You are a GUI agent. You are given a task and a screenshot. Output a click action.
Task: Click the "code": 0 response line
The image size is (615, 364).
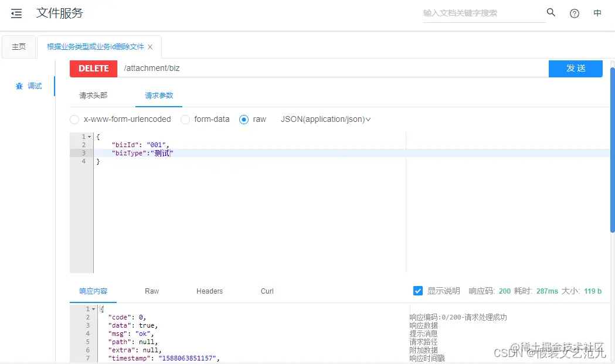coord(127,317)
